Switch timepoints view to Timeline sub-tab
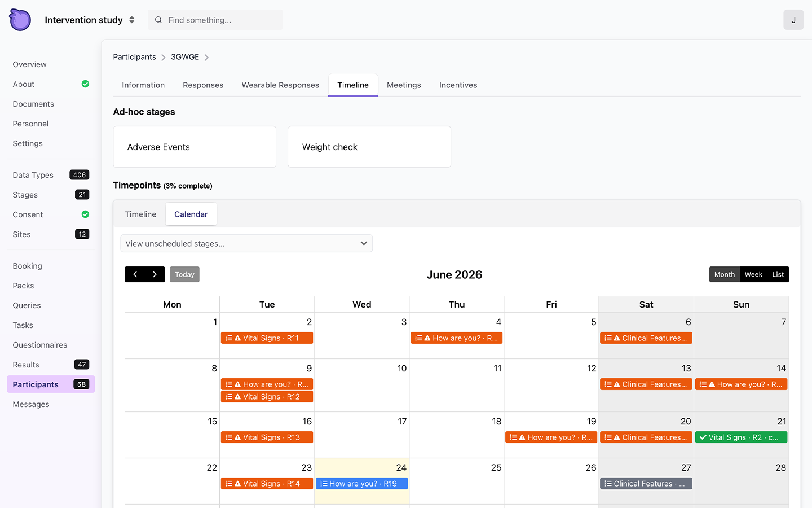This screenshot has height=508, width=812. coord(140,214)
